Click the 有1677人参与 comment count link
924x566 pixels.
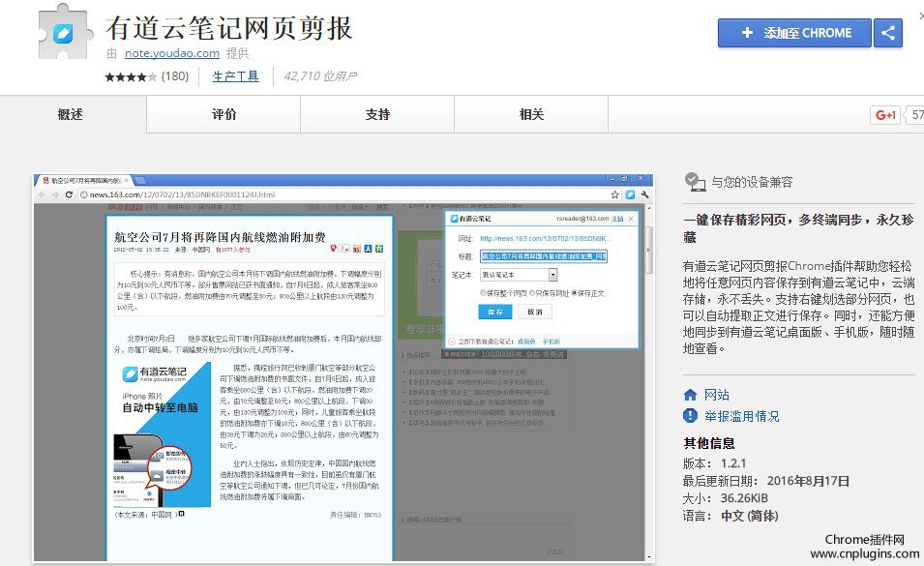click(232, 250)
